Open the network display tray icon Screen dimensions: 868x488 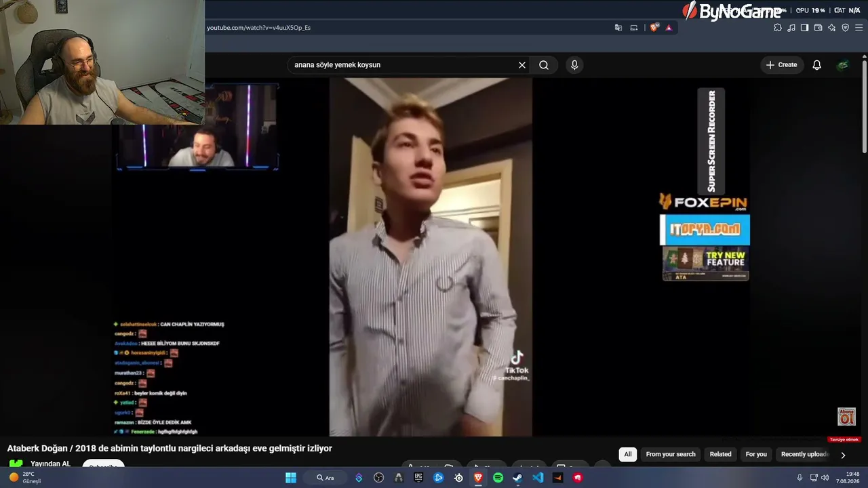(814, 478)
